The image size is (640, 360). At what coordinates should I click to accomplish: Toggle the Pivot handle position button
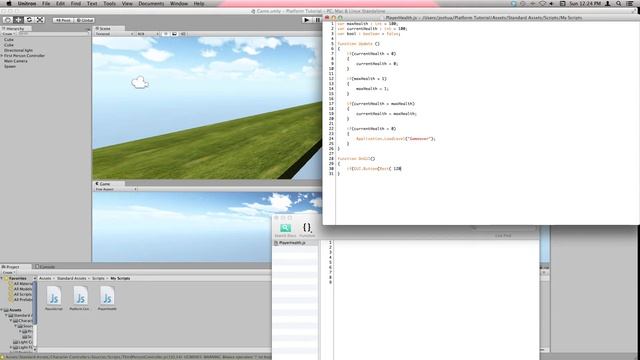(x=63, y=20)
